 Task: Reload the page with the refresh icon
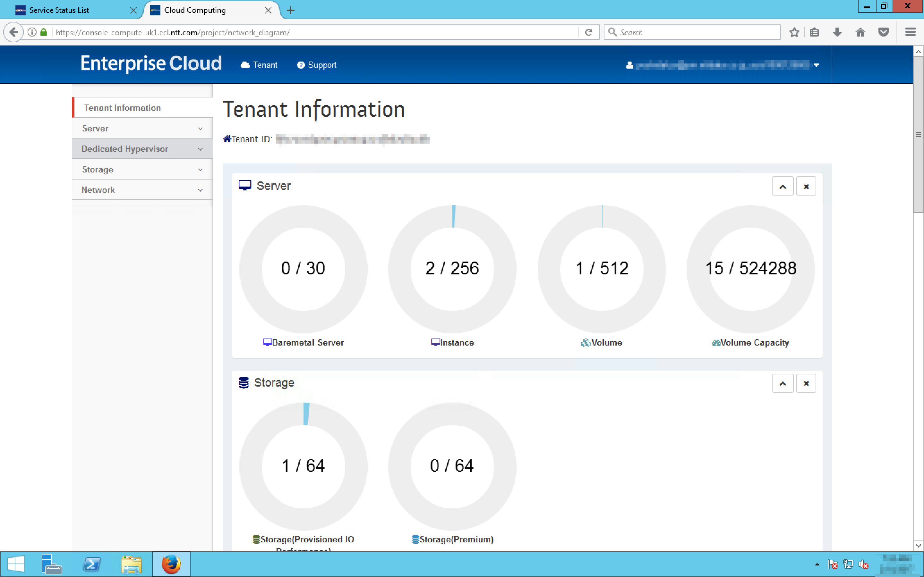coord(588,32)
